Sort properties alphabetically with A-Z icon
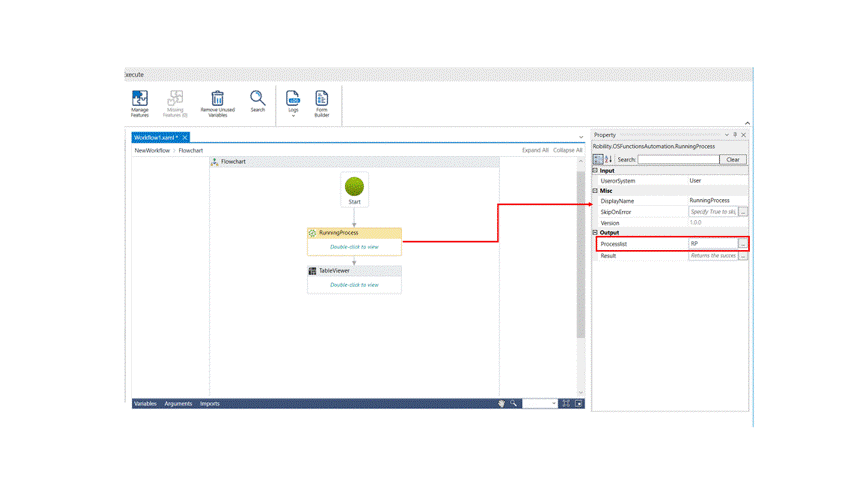 point(608,160)
